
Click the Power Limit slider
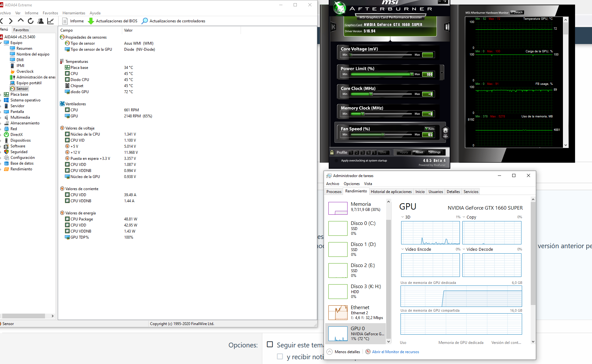coord(381,74)
